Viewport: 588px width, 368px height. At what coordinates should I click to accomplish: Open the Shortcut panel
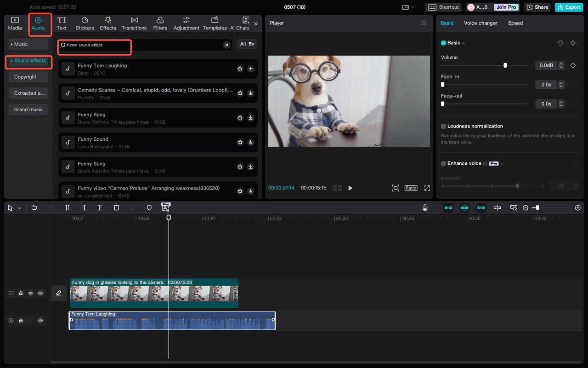pos(443,7)
